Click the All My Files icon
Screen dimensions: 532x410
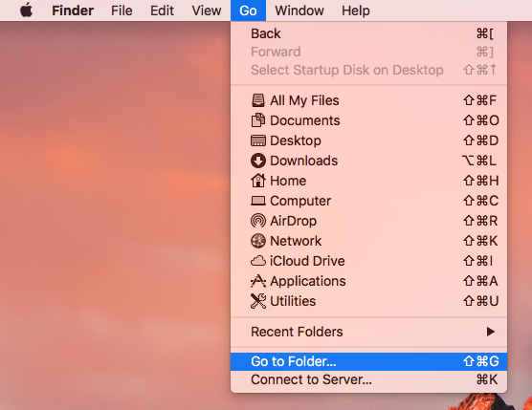tap(257, 100)
